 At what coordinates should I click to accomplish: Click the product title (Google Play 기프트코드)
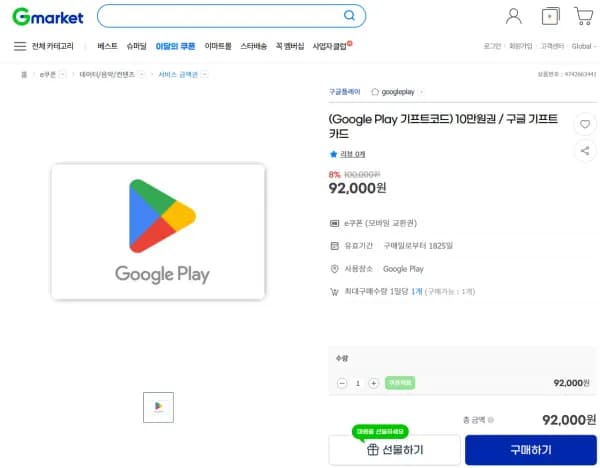[x=443, y=126]
